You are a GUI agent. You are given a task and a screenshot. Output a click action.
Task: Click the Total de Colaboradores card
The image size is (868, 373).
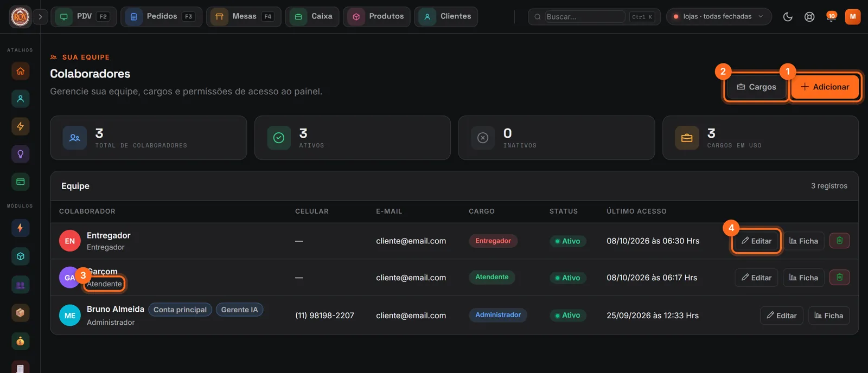tap(148, 138)
